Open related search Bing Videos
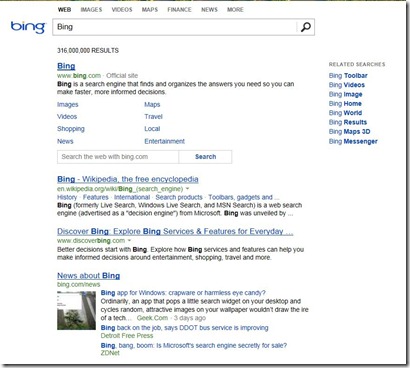Viewport: 410px width, 368px height. coord(347,85)
